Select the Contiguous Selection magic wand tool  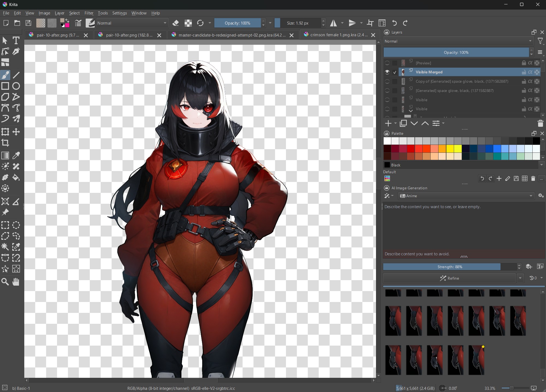pos(5,247)
